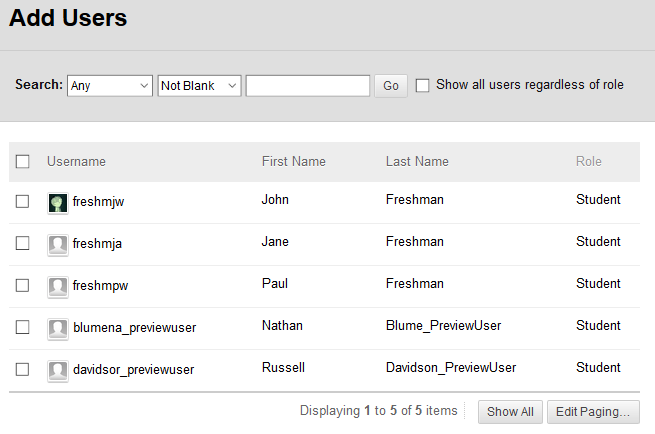Click davidsor_previewuser's avatar icon
Image resolution: width=655 pixels, height=434 pixels.
click(58, 371)
